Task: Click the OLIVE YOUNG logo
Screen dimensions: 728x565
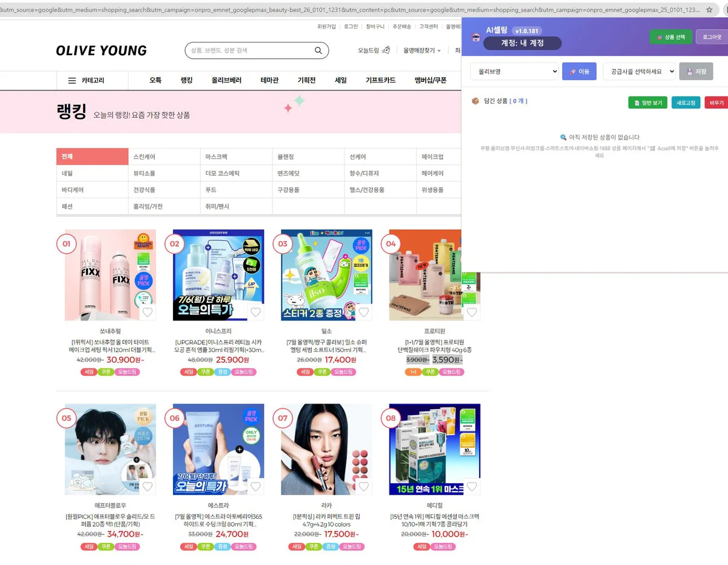Action: click(101, 50)
